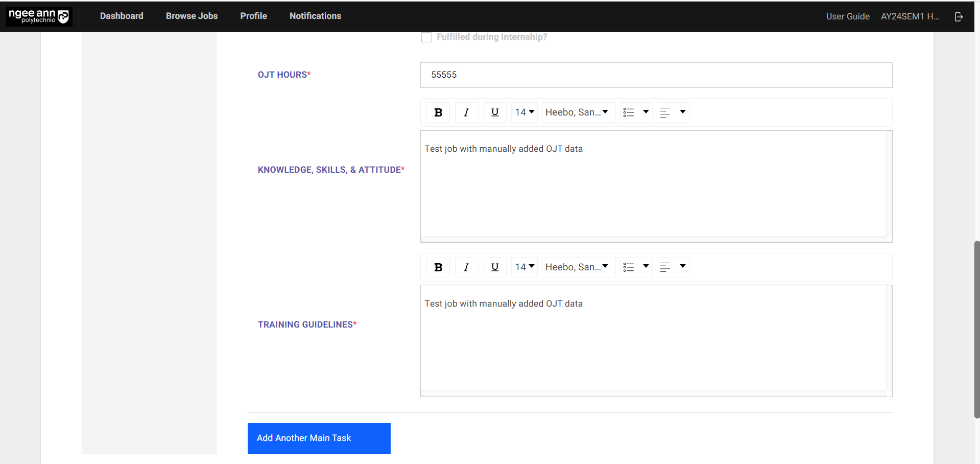Expand alignment dropdown arrow in Knowledge, Skills toolbar
Image resolution: width=980 pixels, height=464 pixels.
tap(682, 112)
